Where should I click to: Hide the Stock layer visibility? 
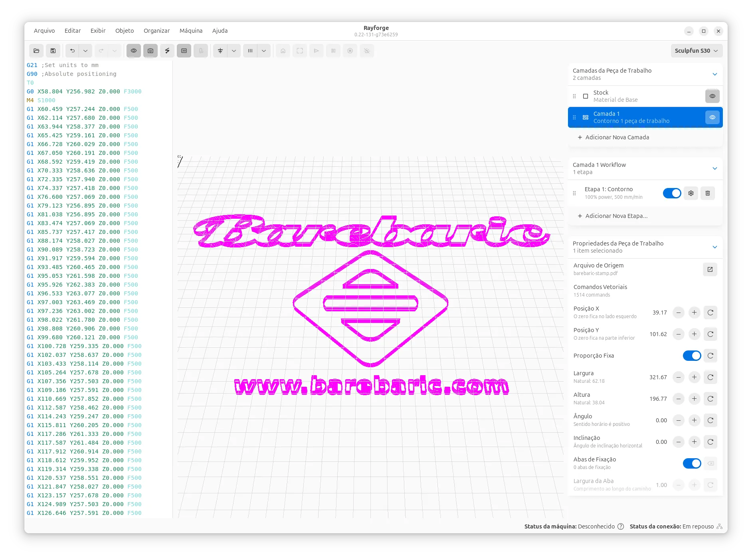coord(712,96)
